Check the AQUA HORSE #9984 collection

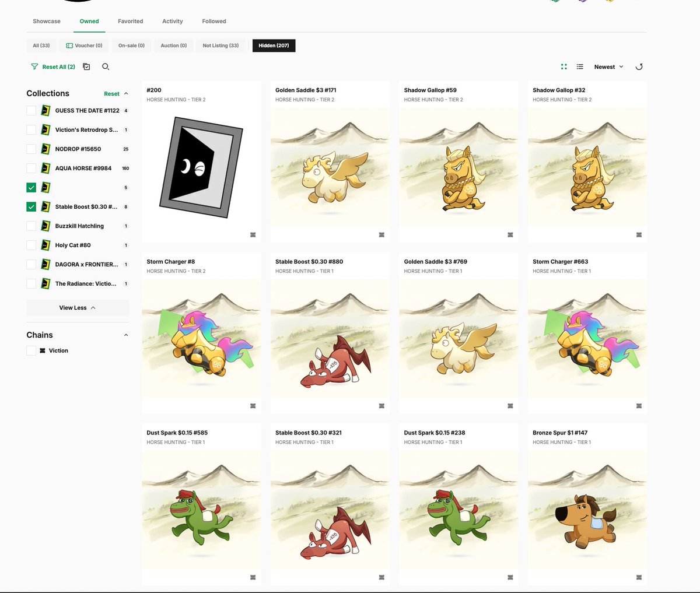32,168
